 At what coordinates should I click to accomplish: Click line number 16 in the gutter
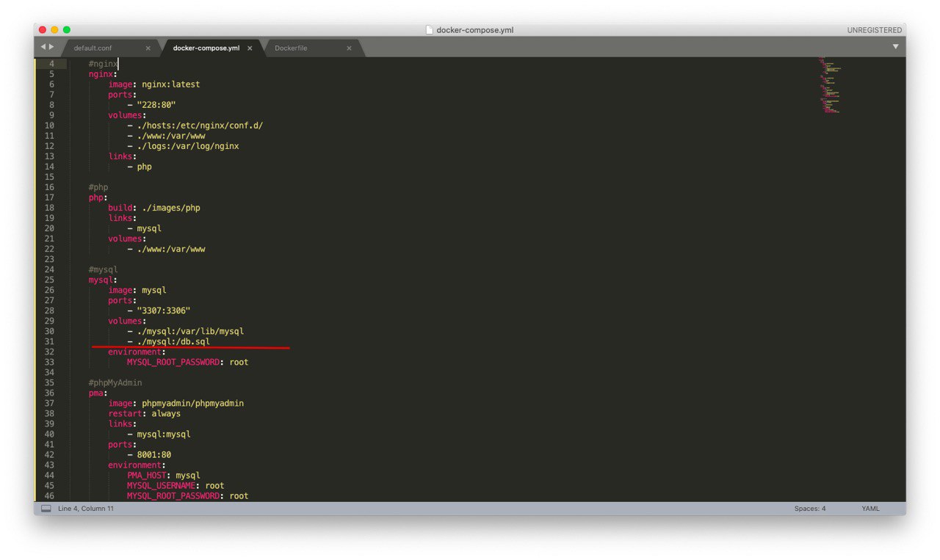coord(49,187)
